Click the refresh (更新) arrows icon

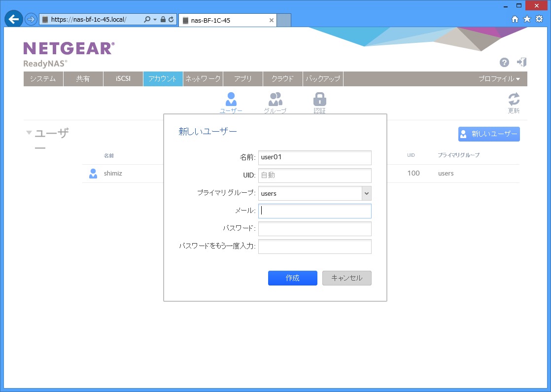514,99
